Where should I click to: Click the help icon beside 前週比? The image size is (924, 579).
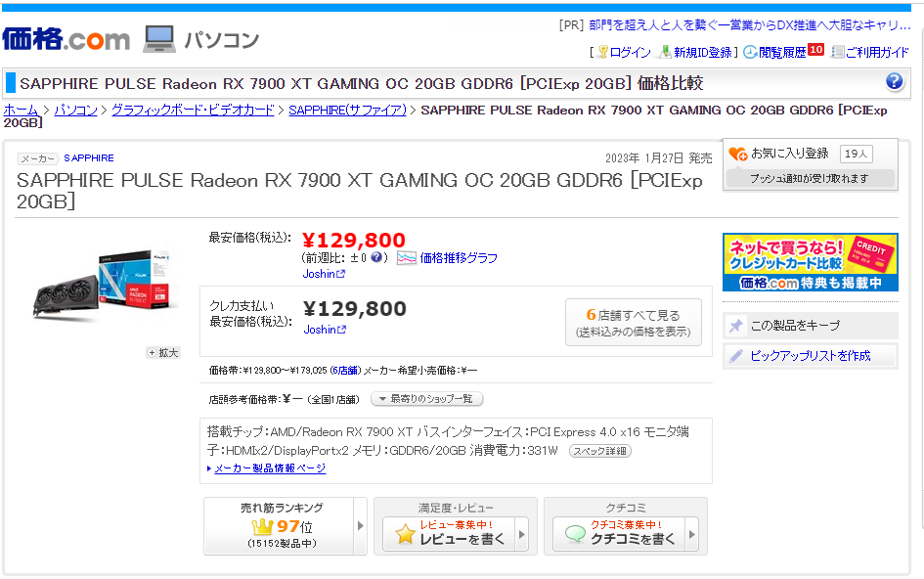click(x=376, y=257)
